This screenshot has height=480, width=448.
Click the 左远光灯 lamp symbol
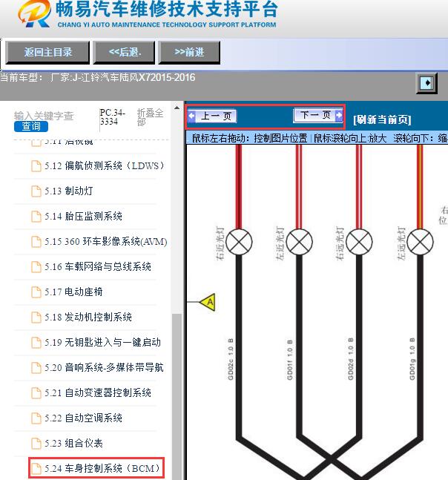[x=420, y=242]
